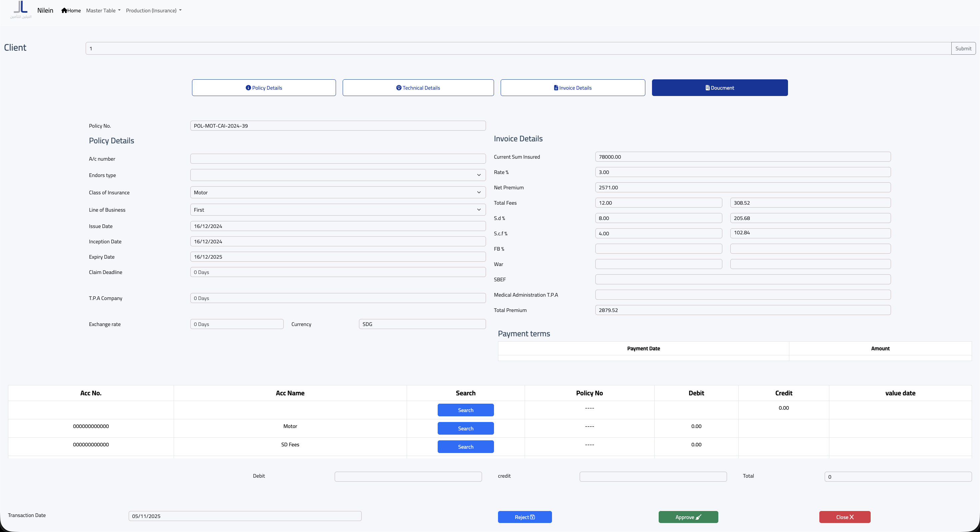Viewport: 980px width, 532px height.
Task: Click Search button in the Motor row
Action: pyautogui.click(x=465, y=428)
